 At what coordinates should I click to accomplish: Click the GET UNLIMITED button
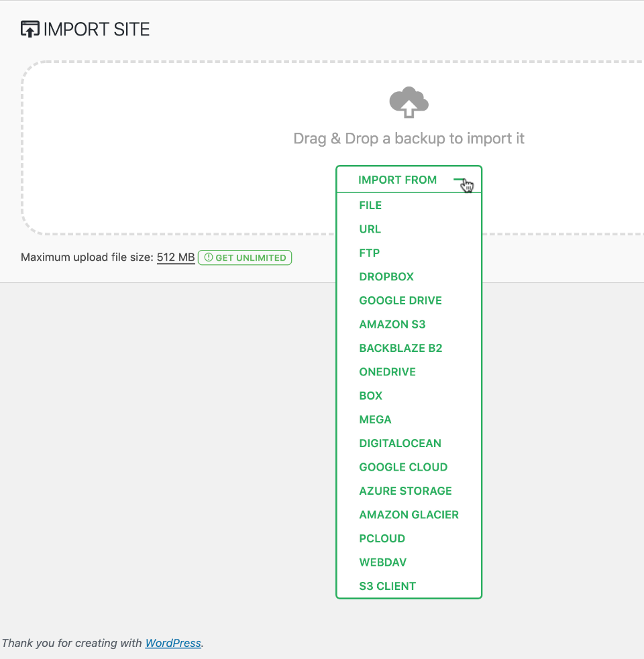tap(245, 257)
